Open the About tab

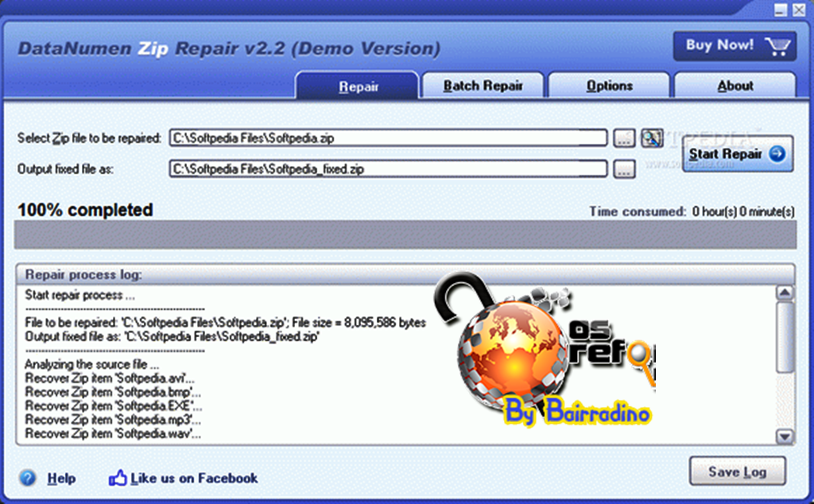[735, 86]
